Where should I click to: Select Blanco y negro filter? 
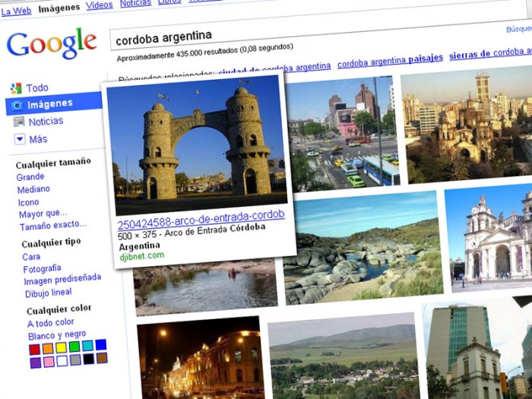coord(57,336)
